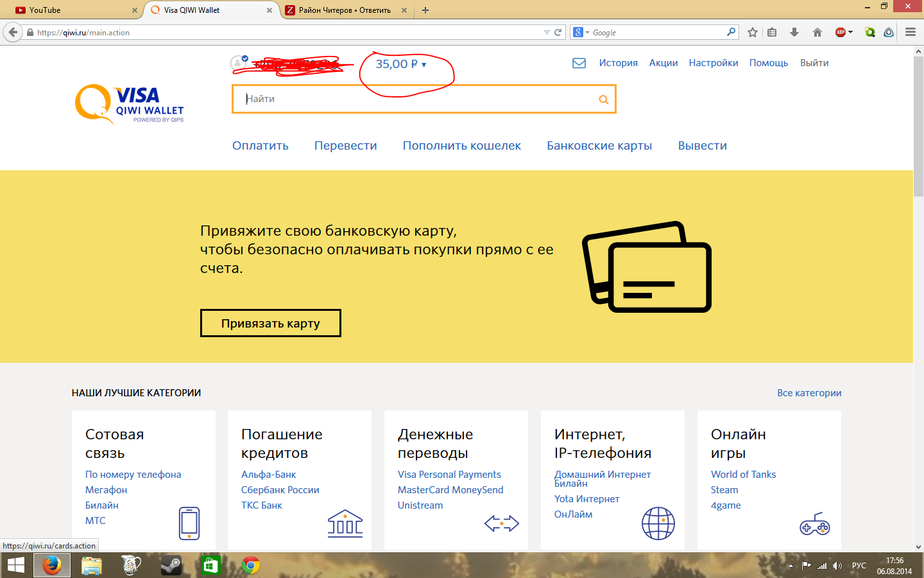This screenshot has height=578, width=924.
Task: Bookmark this page with the star icon
Action: [753, 32]
